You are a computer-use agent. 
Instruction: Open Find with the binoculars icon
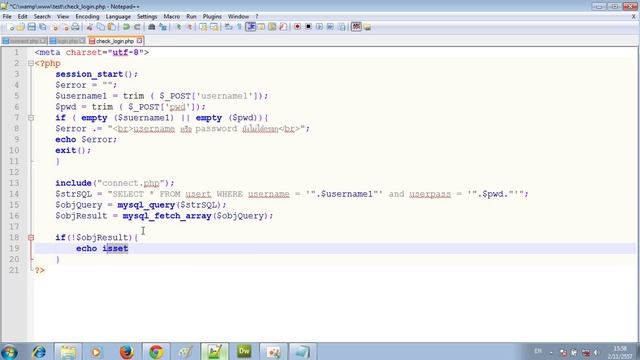(151, 27)
